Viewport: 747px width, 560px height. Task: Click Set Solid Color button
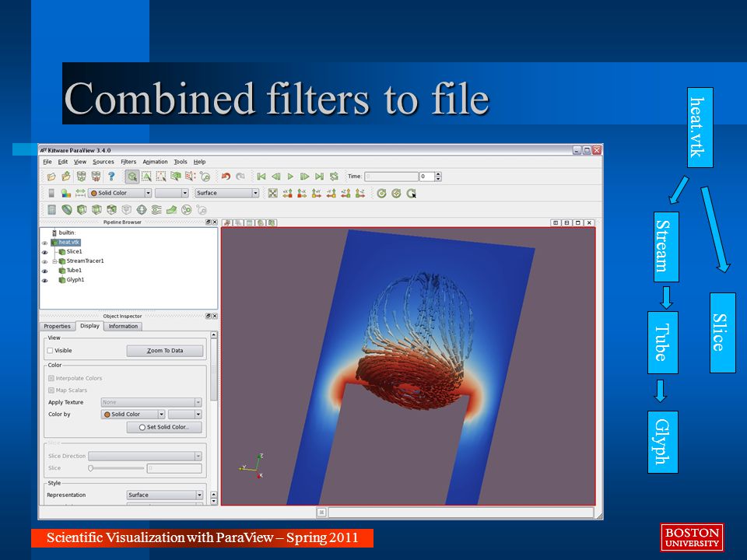(x=164, y=428)
